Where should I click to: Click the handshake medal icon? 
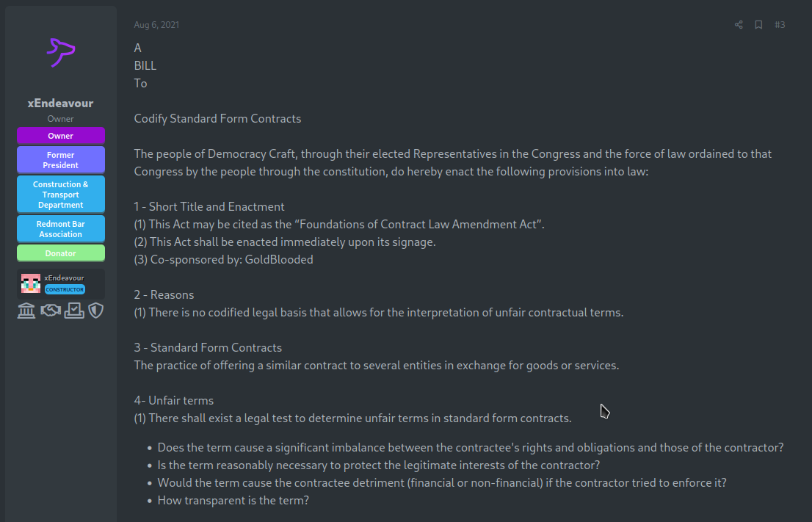click(51, 311)
